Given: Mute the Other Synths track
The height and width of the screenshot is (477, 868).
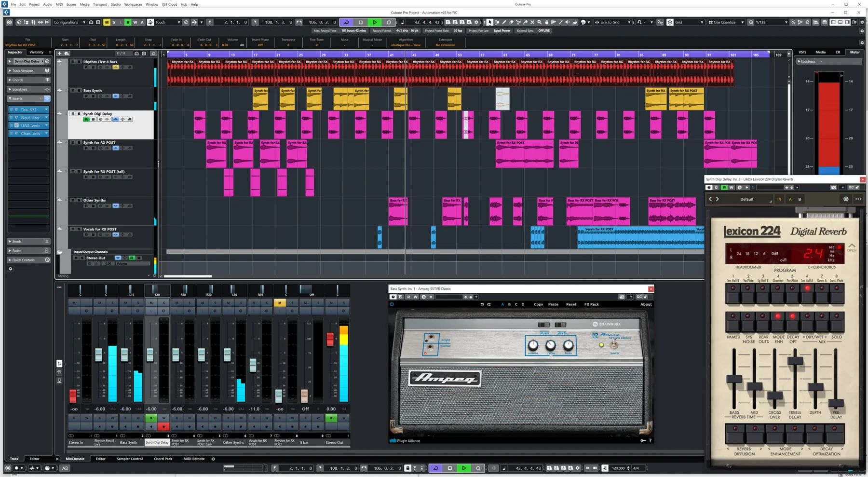Looking at the screenshot, I should [x=73, y=200].
